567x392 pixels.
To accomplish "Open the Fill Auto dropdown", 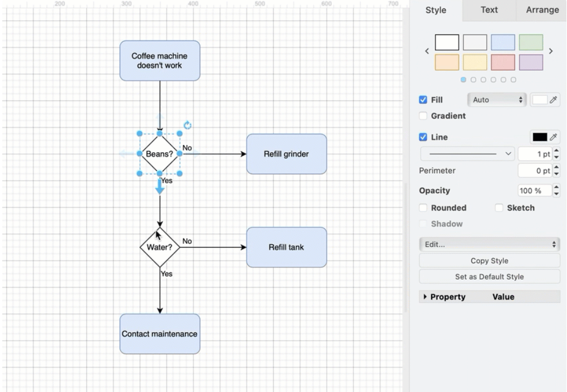I will [496, 100].
